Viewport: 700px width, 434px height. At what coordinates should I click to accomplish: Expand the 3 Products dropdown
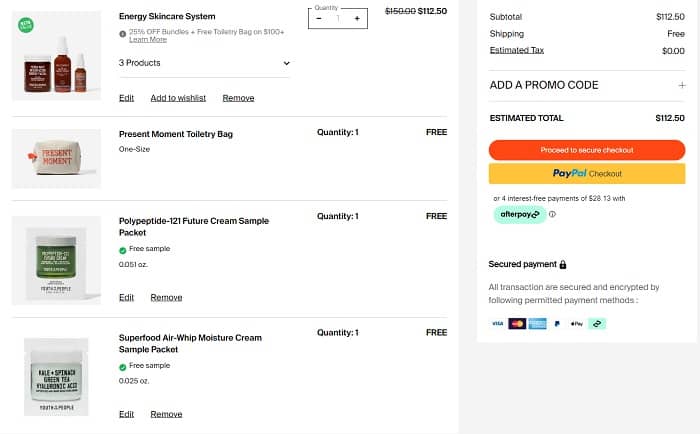(286, 63)
